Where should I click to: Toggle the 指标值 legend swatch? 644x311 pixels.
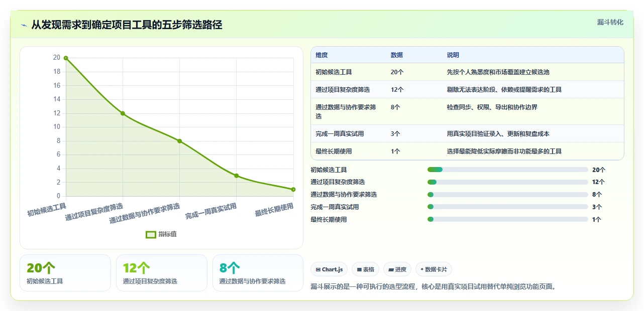click(x=151, y=234)
